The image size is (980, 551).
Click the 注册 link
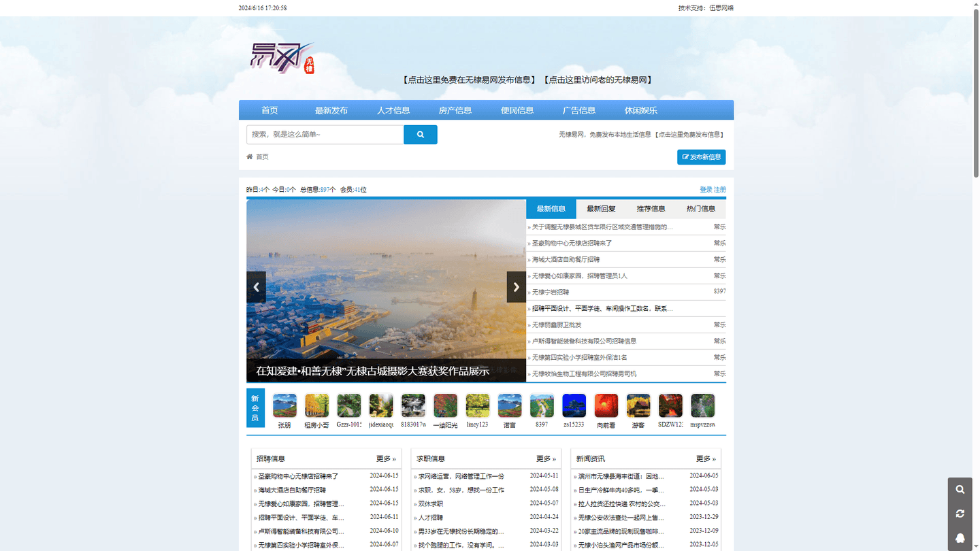[720, 190]
